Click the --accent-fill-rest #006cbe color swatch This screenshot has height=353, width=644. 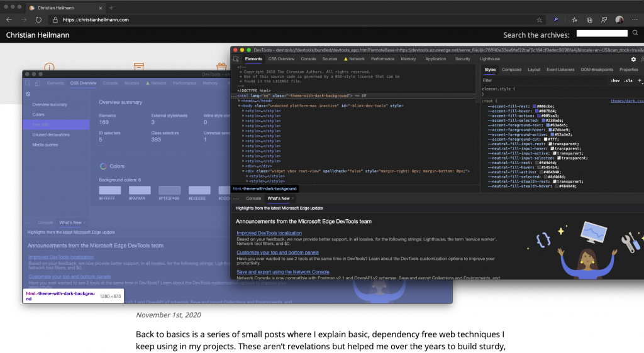(535, 106)
